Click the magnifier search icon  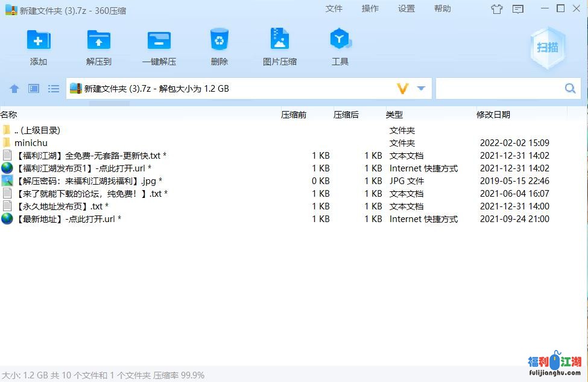[x=570, y=89]
